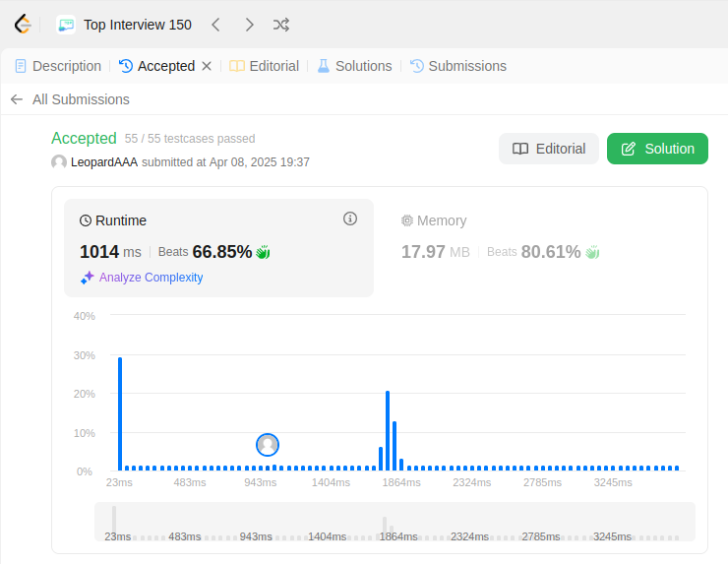Click Analyze Complexity link
728x564 pixels.
[x=142, y=278]
